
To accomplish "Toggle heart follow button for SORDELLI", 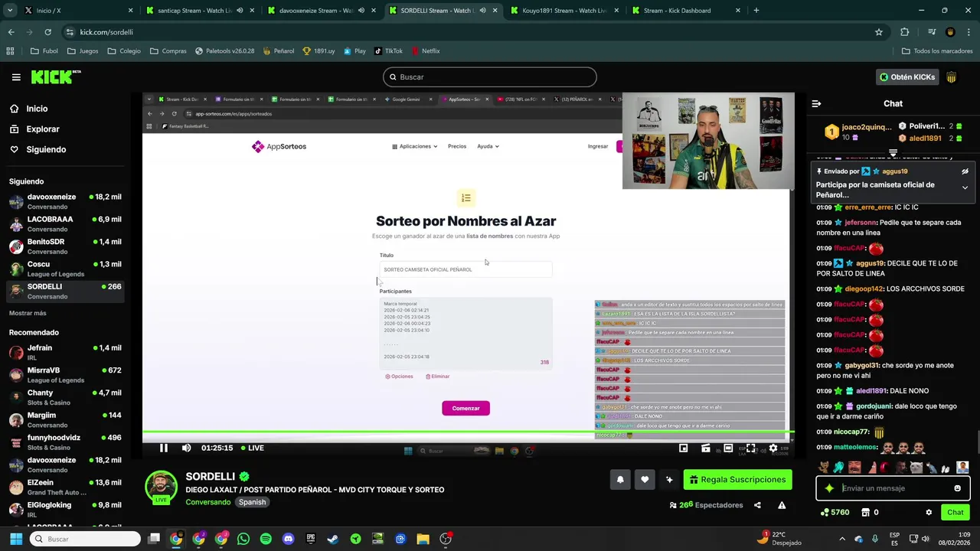I will pos(645,480).
